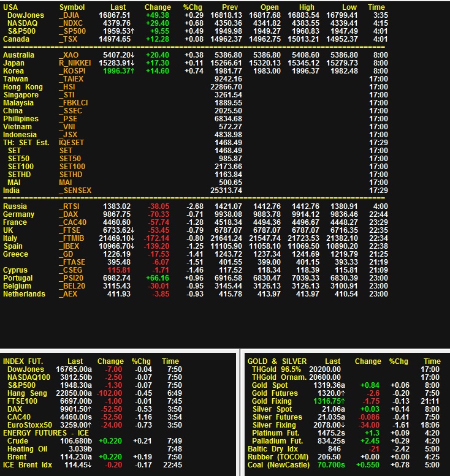The image size is (450, 476).
Task: Select GOLD & SILVER panel heading
Action: point(277,361)
